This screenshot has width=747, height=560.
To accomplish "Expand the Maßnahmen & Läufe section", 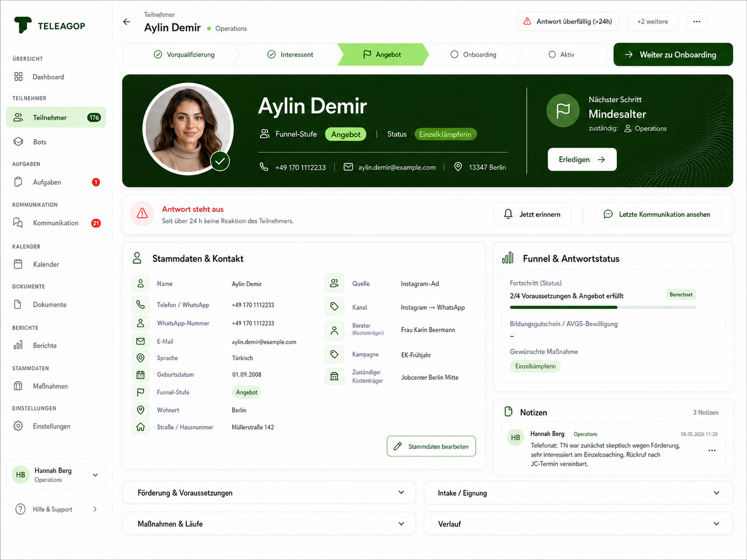I will pos(269,523).
